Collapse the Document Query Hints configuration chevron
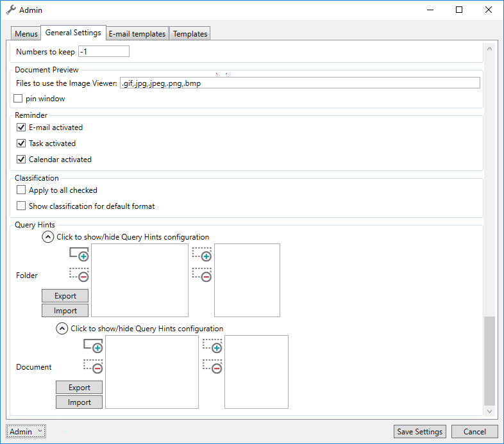Screen dimensions: 504x444 click(62, 329)
